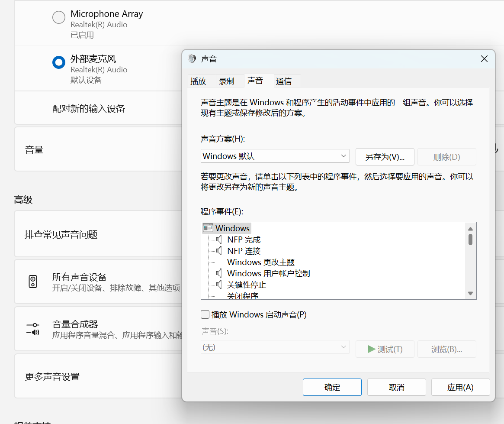Click the 应用(A) button
Image resolution: width=504 pixels, height=424 pixels.
[460, 387]
